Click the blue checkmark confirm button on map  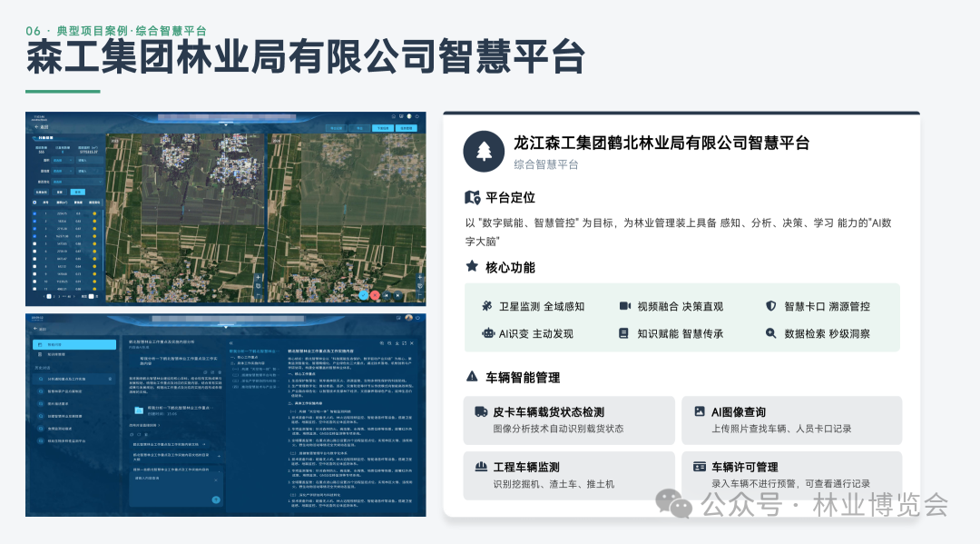click(x=364, y=295)
